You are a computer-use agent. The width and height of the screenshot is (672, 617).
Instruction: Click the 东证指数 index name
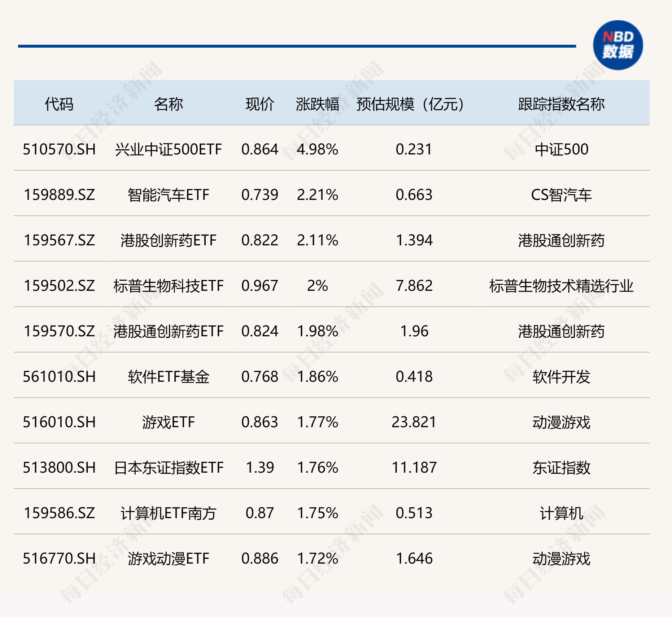561,468
